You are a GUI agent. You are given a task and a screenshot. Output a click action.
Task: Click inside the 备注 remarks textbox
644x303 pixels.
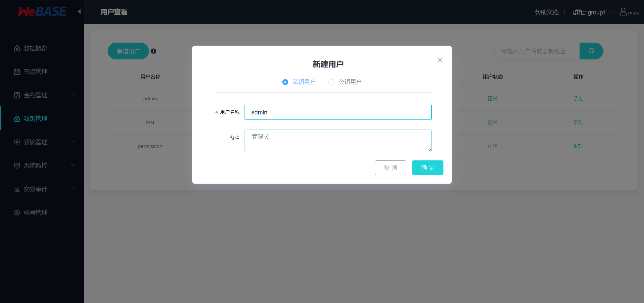click(x=338, y=141)
